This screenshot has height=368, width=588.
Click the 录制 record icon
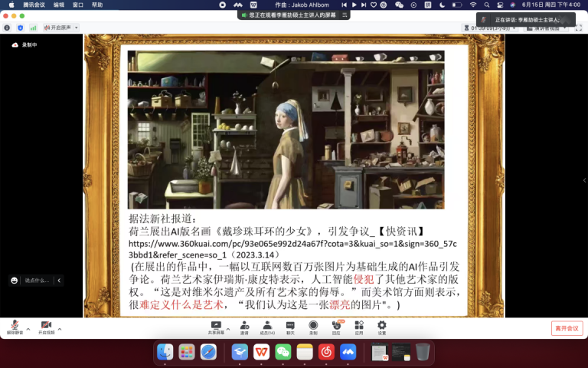click(313, 327)
